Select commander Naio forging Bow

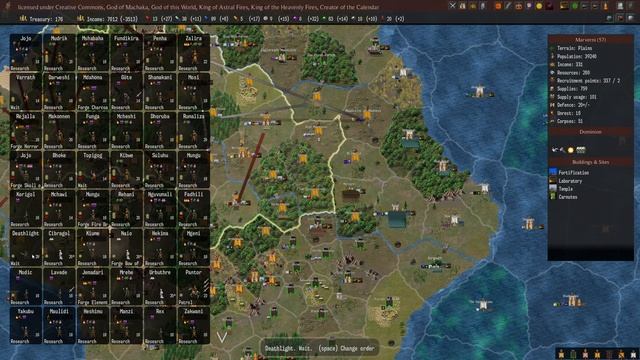click(x=126, y=248)
